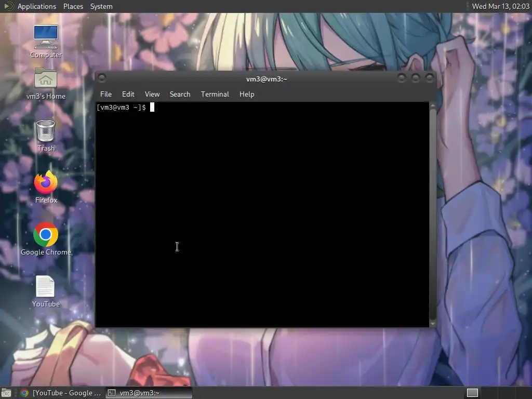Click the terminal window menu button in title bar

[102, 78]
